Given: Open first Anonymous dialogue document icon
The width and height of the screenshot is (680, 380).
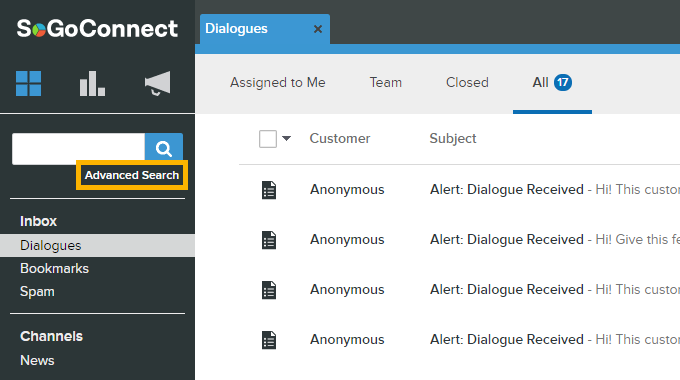Looking at the screenshot, I should [x=269, y=190].
